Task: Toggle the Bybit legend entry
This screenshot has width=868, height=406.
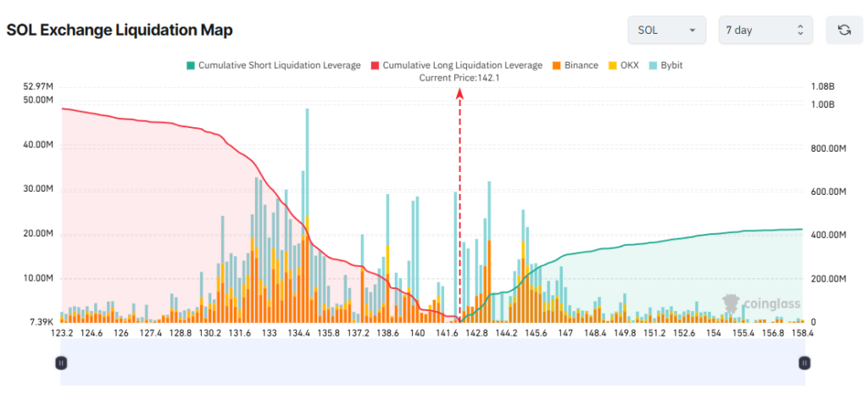Action: [665, 65]
